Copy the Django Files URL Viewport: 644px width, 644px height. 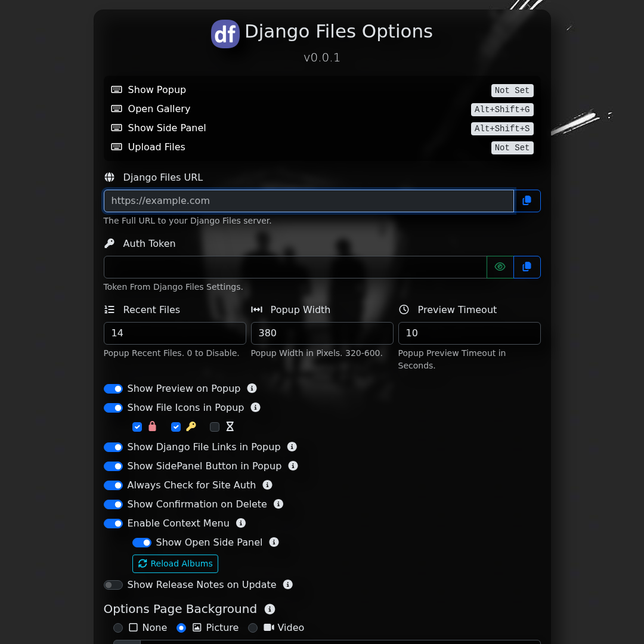coord(527,201)
